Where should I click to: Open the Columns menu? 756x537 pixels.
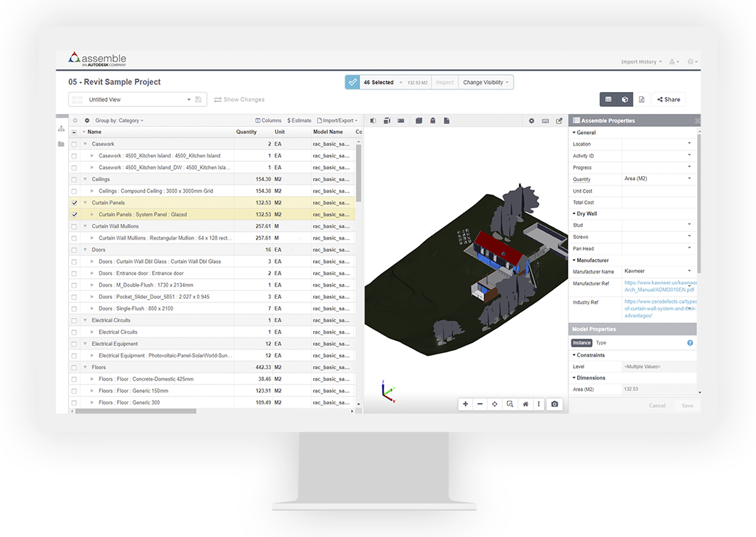[x=269, y=121]
